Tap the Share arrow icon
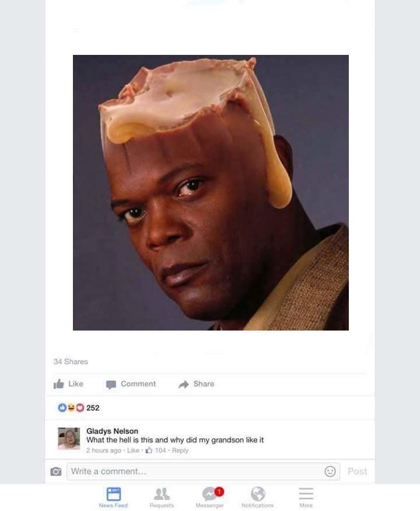The image size is (420, 511). tap(184, 384)
